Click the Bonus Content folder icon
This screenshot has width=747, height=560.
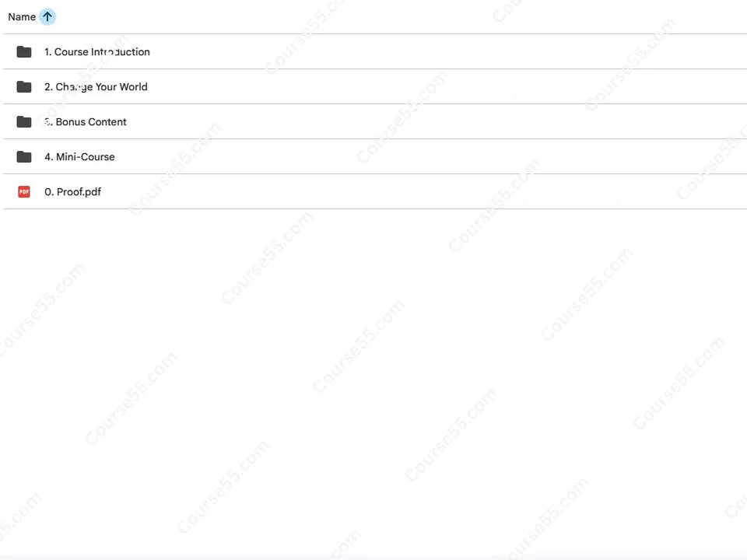pyautogui.click(x=24, y=121)
